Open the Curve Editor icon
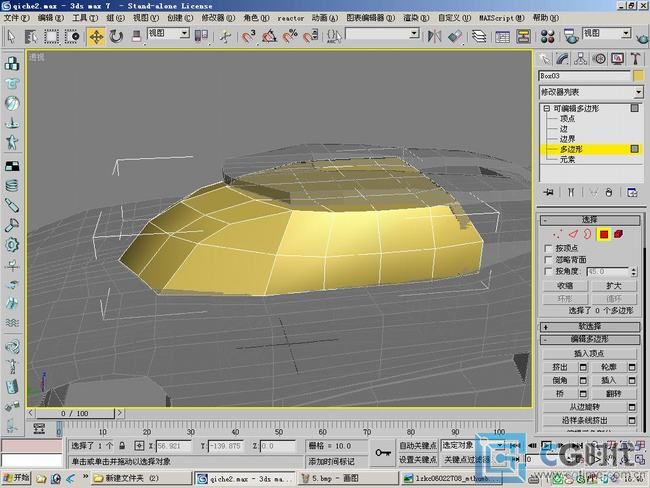The height and width of the screenshot is (488, 650). [x=502, y=36]
